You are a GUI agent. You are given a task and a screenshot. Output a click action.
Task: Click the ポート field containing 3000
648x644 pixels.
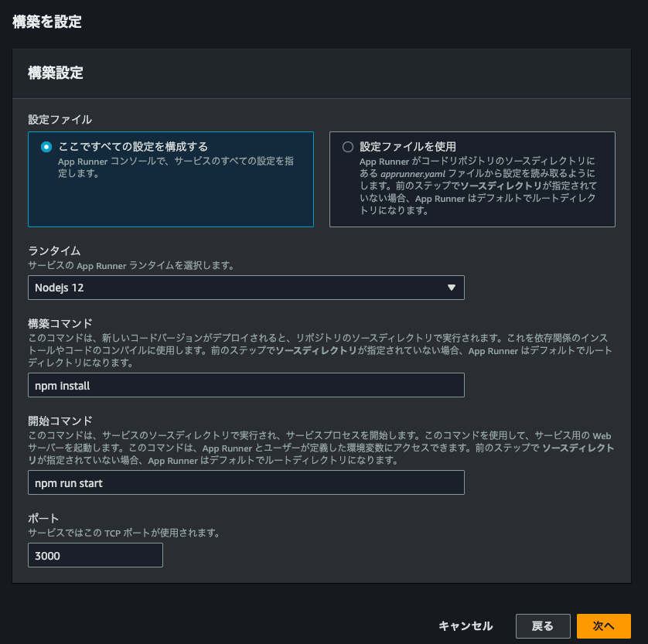click(95, 555)
